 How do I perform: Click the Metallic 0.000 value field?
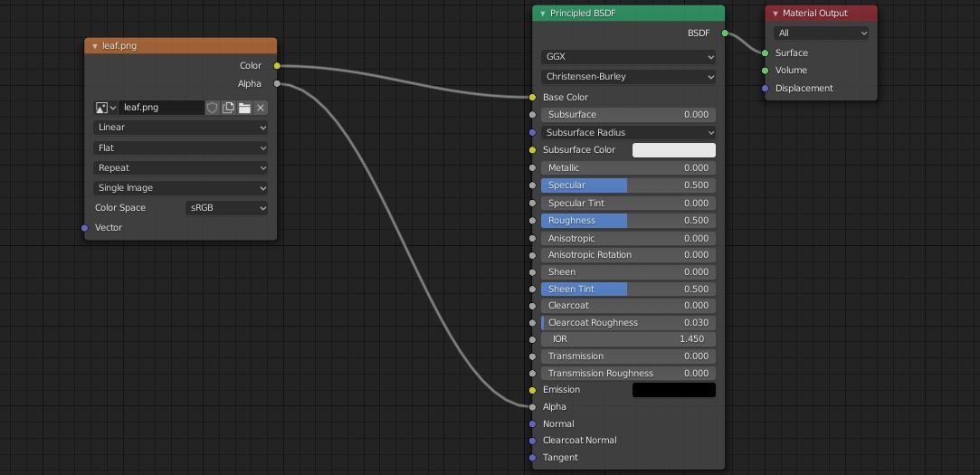click(628, 168)
